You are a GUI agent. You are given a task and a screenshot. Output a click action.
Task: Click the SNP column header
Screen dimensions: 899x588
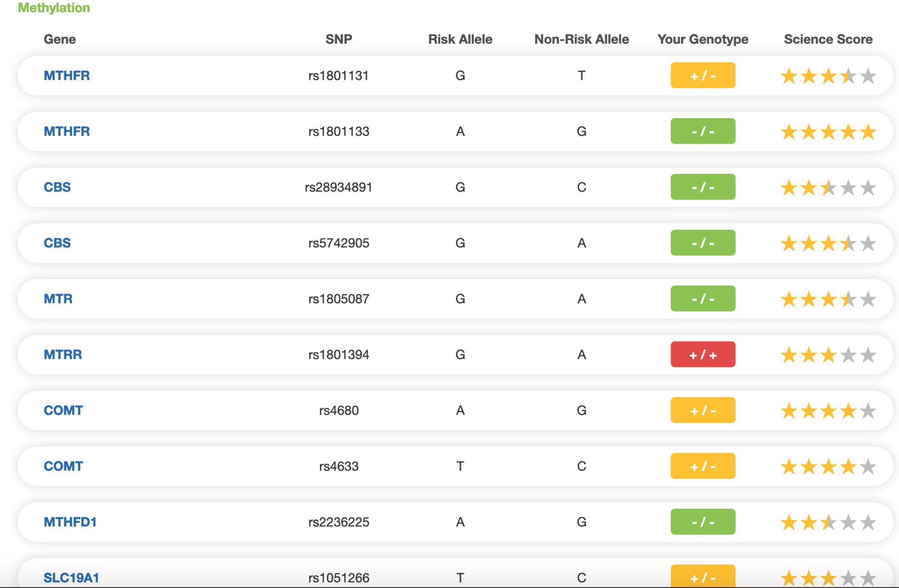coord(339,39)
